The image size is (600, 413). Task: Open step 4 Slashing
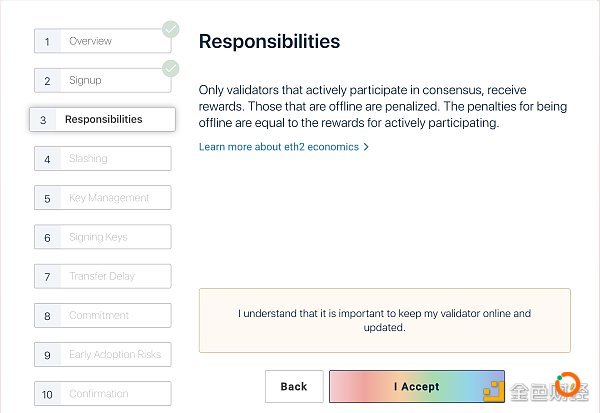103,158
